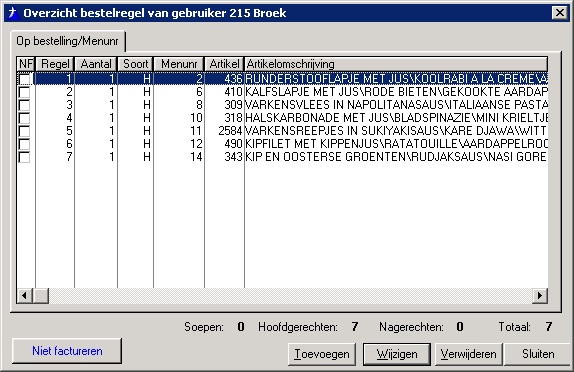The width and height of the screenshot is (574, 372).
Task: Click artikel number 410
Action: 234,92
